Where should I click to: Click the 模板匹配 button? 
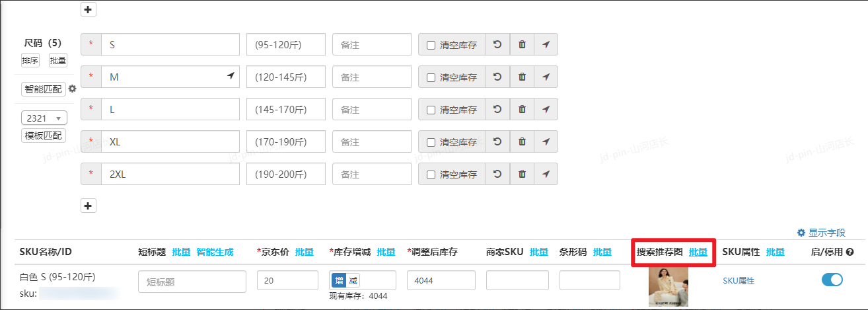point(44,136)
